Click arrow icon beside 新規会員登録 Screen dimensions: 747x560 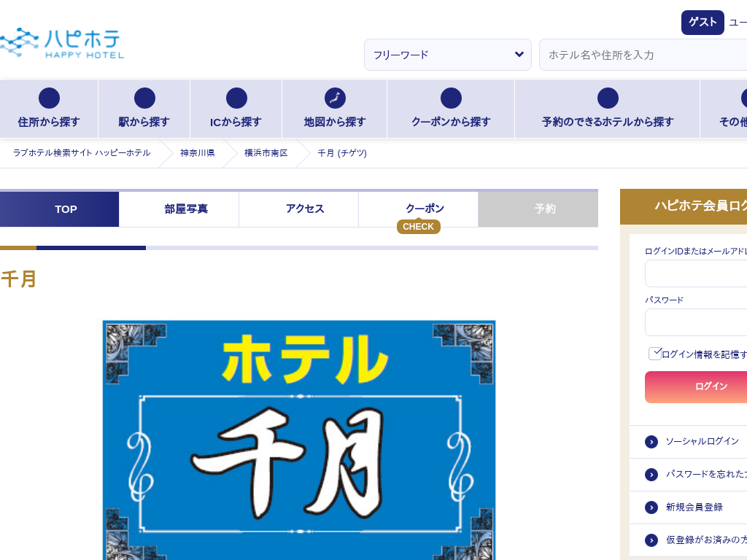click(651, 507)
